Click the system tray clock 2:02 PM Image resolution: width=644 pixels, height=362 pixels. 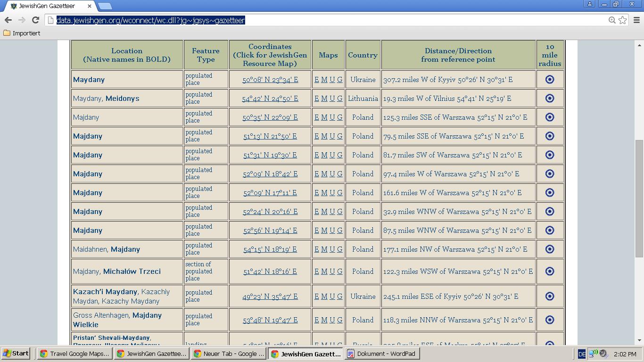(625, 354)
